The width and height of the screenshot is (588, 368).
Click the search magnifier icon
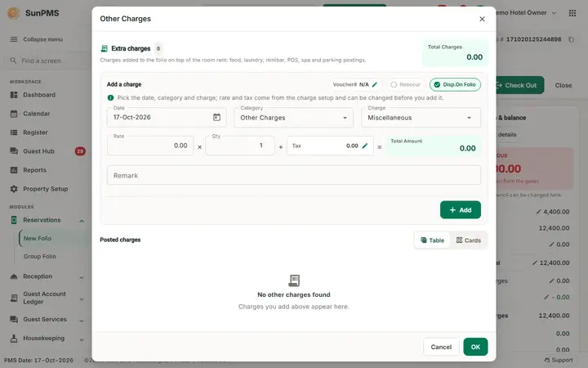(14, 60)
